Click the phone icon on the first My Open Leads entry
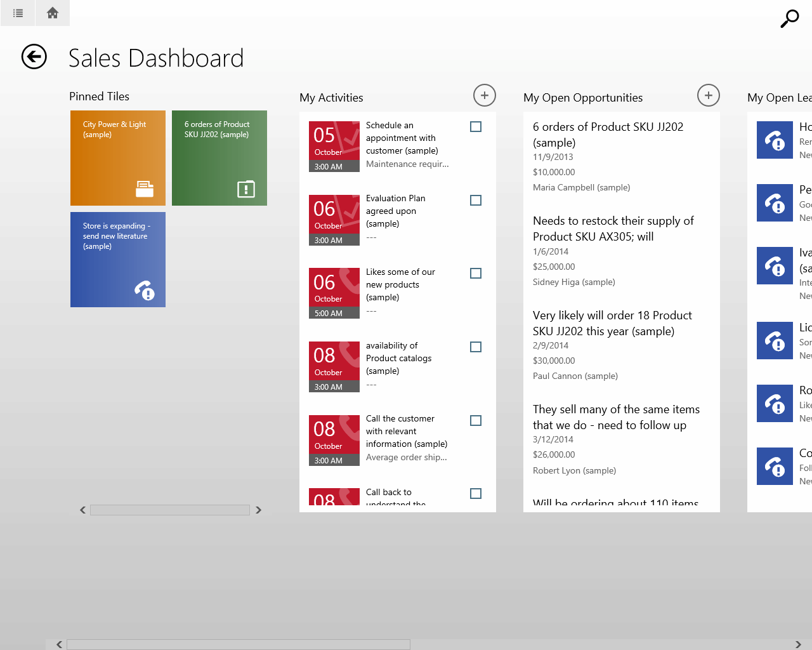 click(775, 140)
